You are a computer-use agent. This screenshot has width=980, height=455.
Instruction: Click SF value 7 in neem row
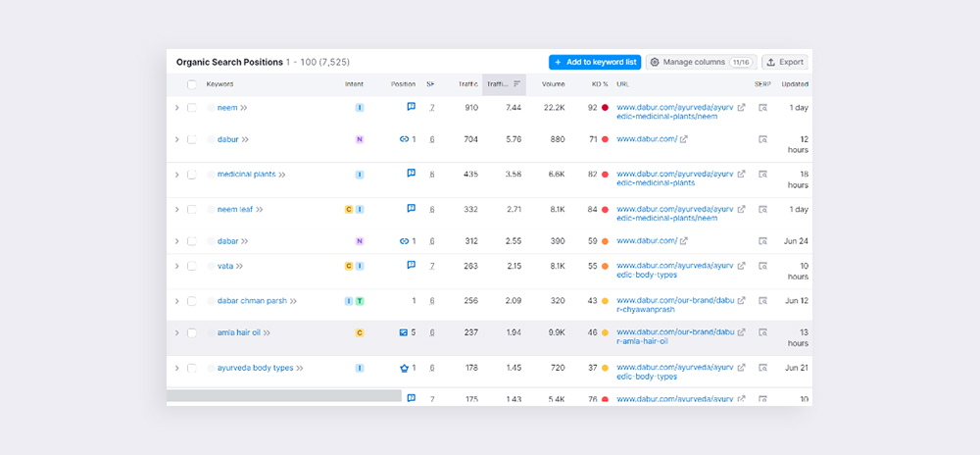tap(432, 108)
